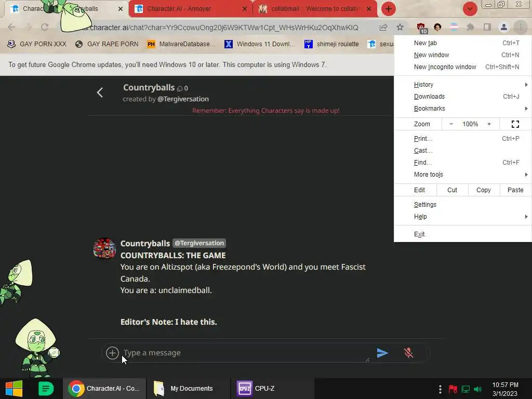Show hidden tray icons with the dots
Screen dimensions: 532x399
click(x=440, y=389)
